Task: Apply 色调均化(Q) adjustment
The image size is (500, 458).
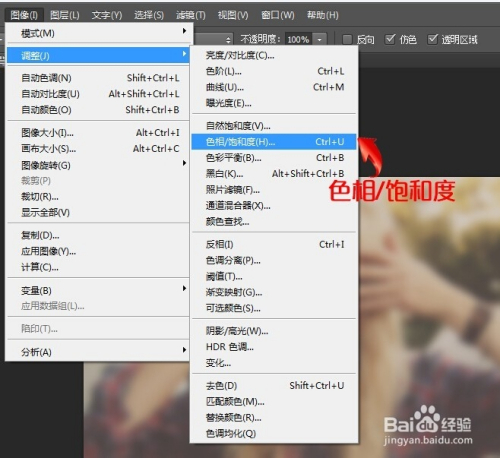Action: tap(274, 434)
